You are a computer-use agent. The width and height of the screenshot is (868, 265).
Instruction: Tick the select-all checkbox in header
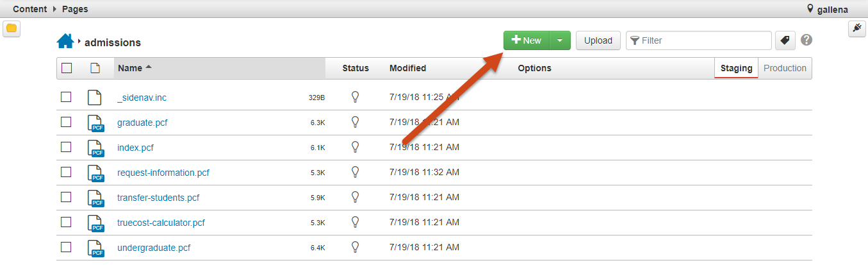[67, 68]
